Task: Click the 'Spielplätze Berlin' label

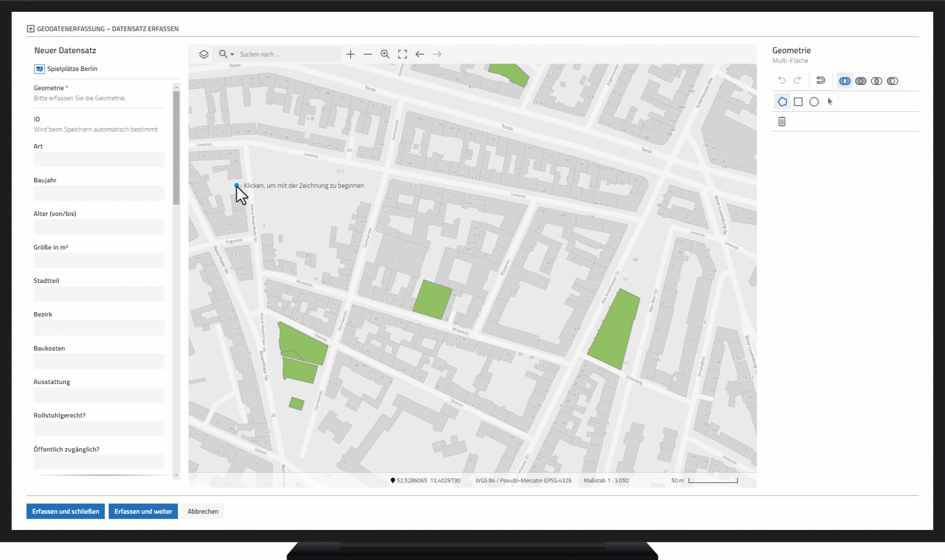Action: tap(72, 69)
